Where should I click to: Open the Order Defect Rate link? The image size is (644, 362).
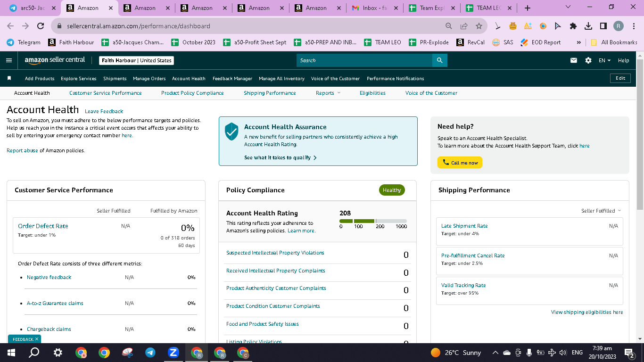pos(43,226)
